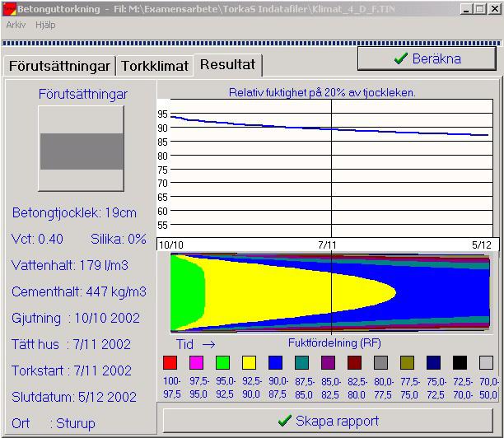
Task: Click the green 95,0-92,5 legend swatch
Action: 222,362
